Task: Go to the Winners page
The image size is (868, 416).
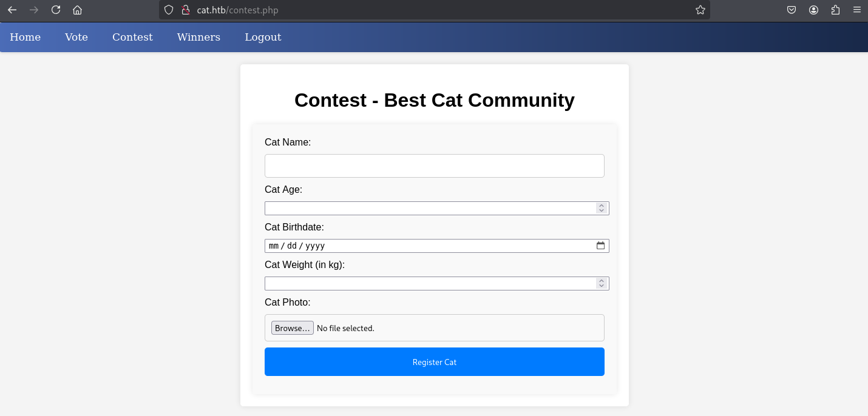Action: click(198, 37)
